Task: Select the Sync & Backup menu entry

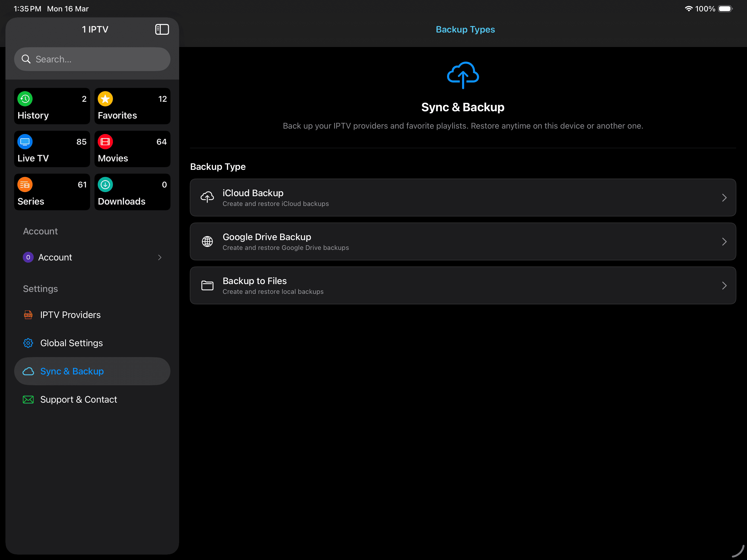Action: tap(72, 371)
